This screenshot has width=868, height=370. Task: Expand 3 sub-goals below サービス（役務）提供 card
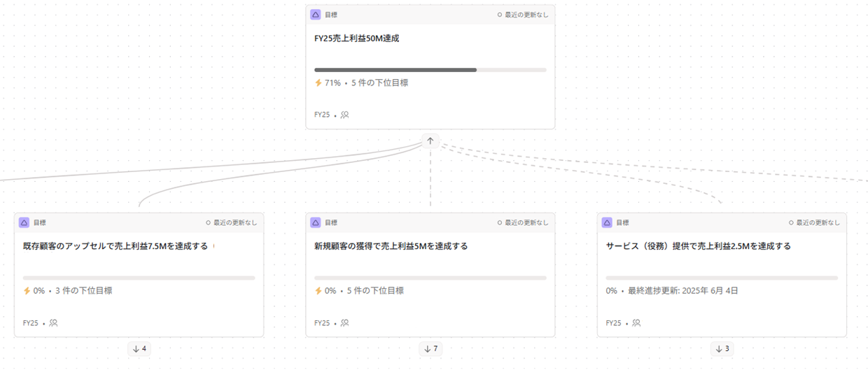point(722,348)
